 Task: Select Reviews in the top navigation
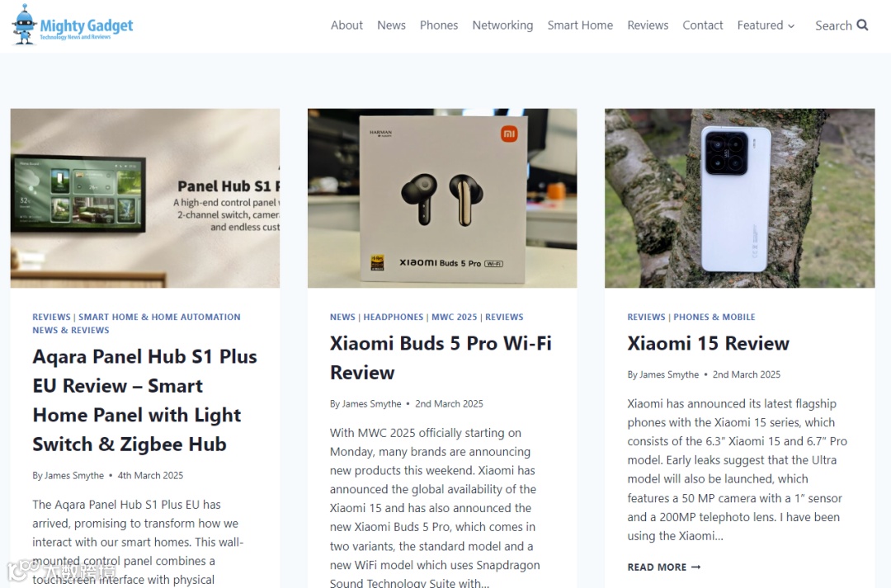(648, 25)
